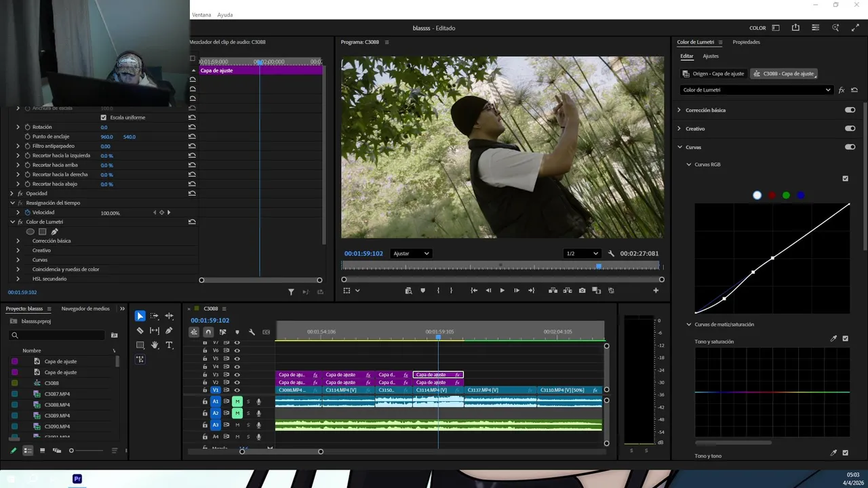Add a marker in the timeline header
Viewport: 868px width, 488px height.
point(237,332)
